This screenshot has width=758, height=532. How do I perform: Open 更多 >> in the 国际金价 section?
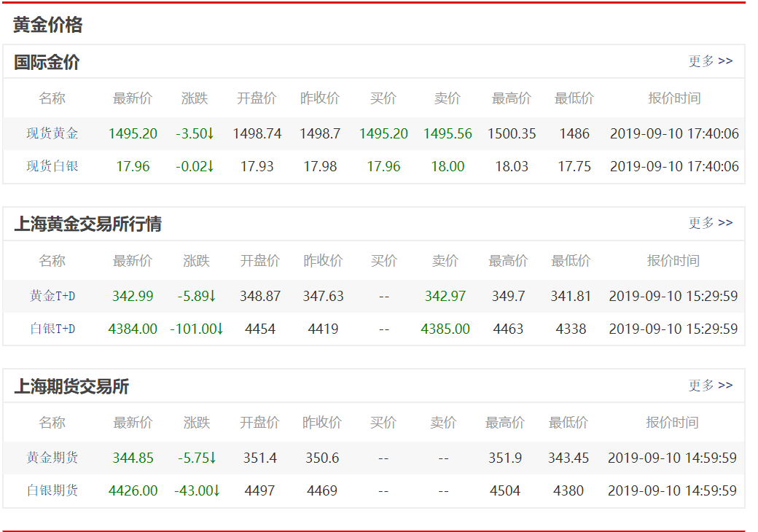(711, 61)
